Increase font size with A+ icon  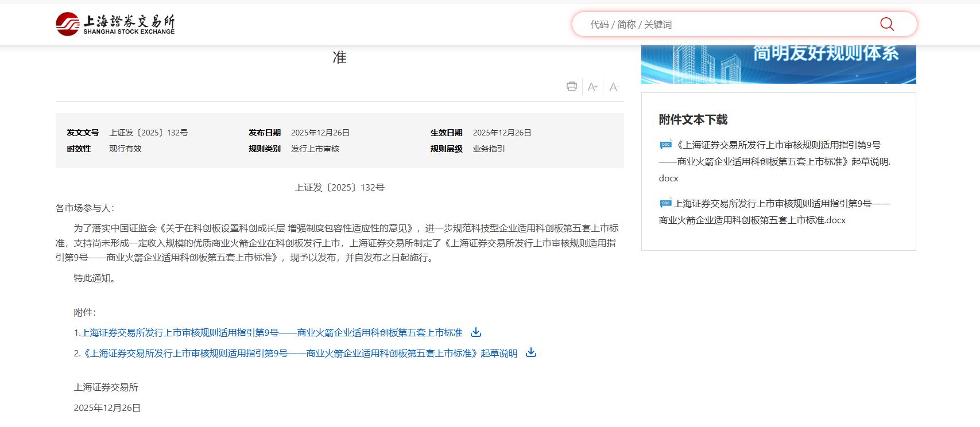click(x=592, y=87)
